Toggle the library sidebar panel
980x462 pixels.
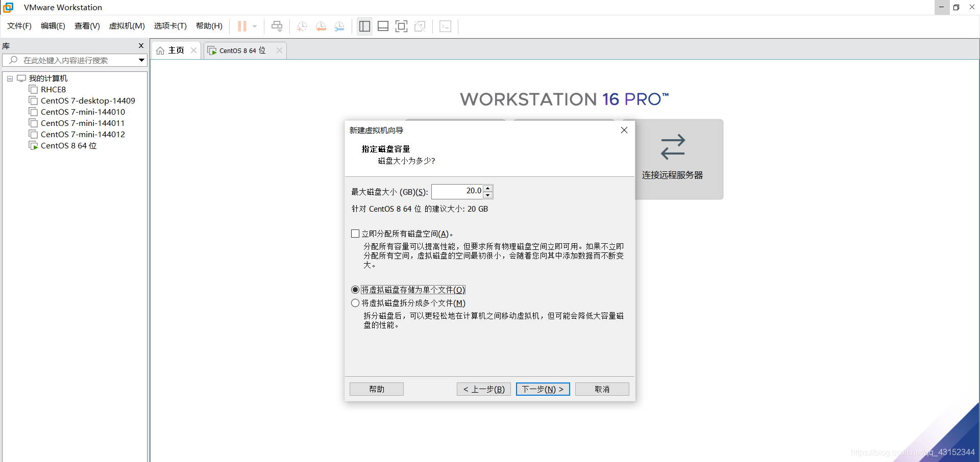364,26
